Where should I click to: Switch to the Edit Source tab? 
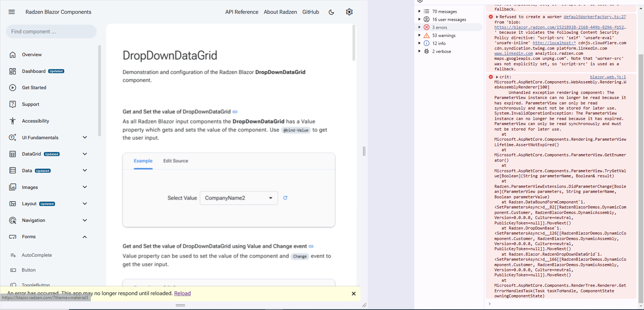click(176, 161)
